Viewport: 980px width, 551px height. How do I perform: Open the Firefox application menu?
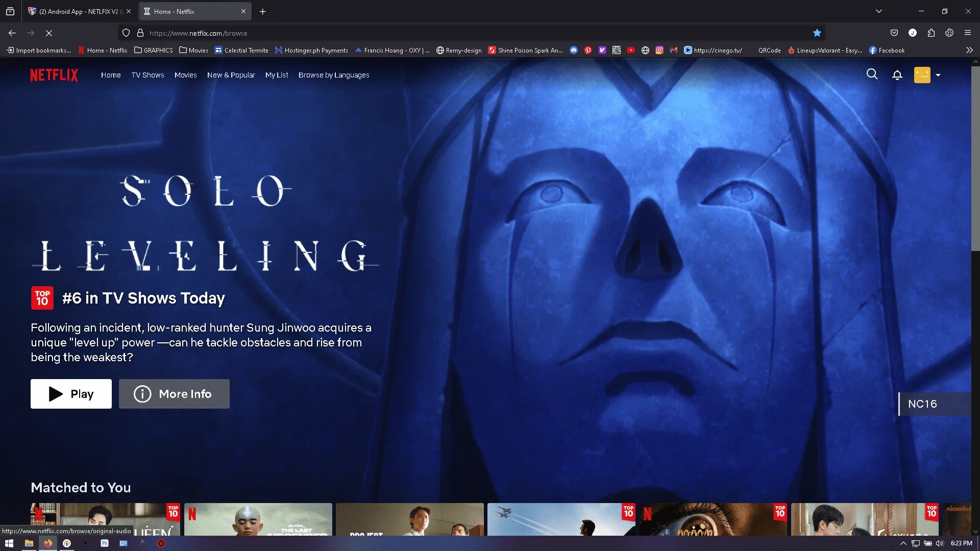[968, 33]
